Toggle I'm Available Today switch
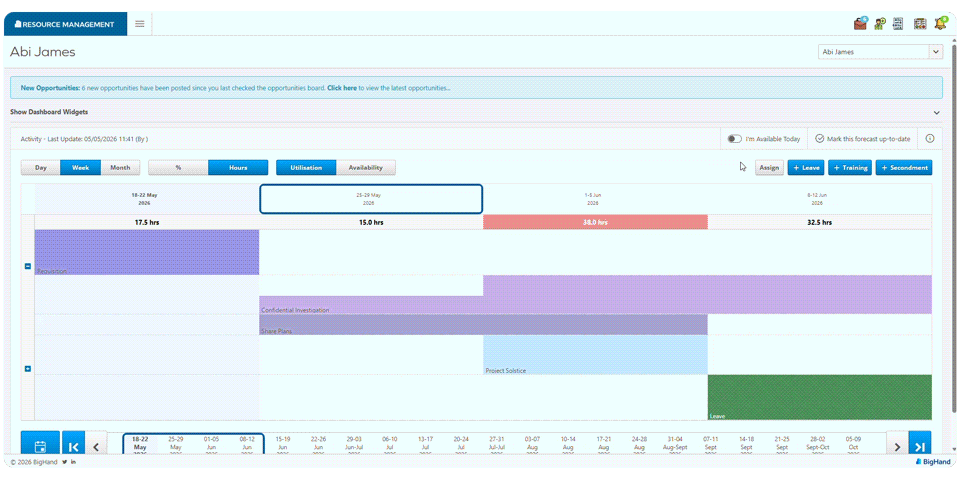This screenshot has width=960, height=480. (734, 139)
